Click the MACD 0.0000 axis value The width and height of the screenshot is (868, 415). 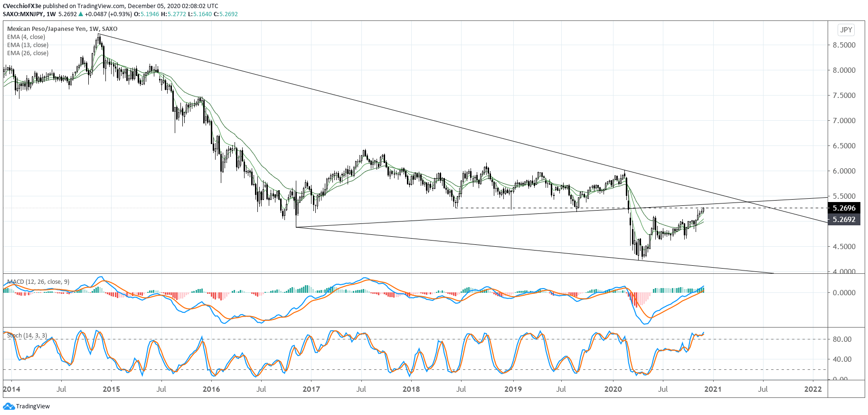[x=844, y=293]
